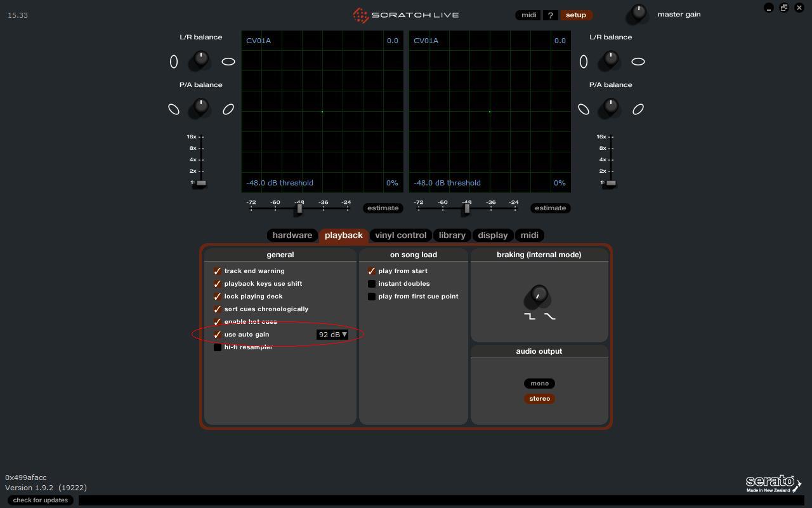Image resolution: width=812 pixels, height=508 pixels.
Task: Enable hi-fi resampler checkbox
Action: (x=218, y=347)
